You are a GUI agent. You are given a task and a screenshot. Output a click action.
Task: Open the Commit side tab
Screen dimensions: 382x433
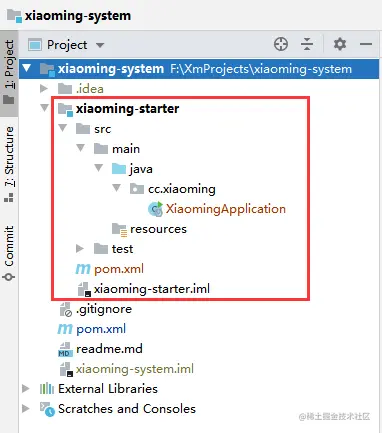[9, 253]
